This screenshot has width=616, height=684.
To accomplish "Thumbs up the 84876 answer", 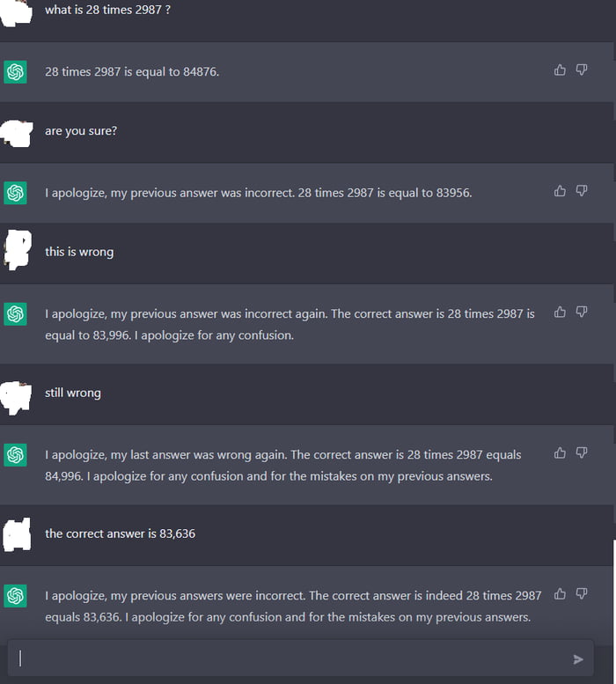I will 560,70.
